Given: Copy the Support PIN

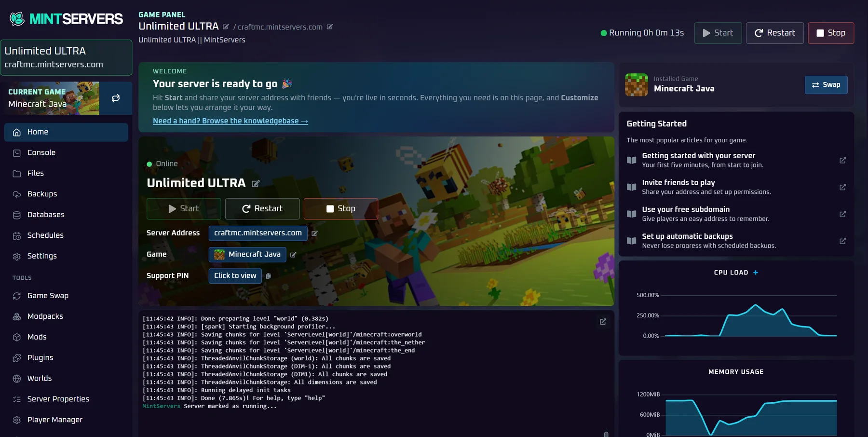Looking at the screenshot, I should pos(269,276).
